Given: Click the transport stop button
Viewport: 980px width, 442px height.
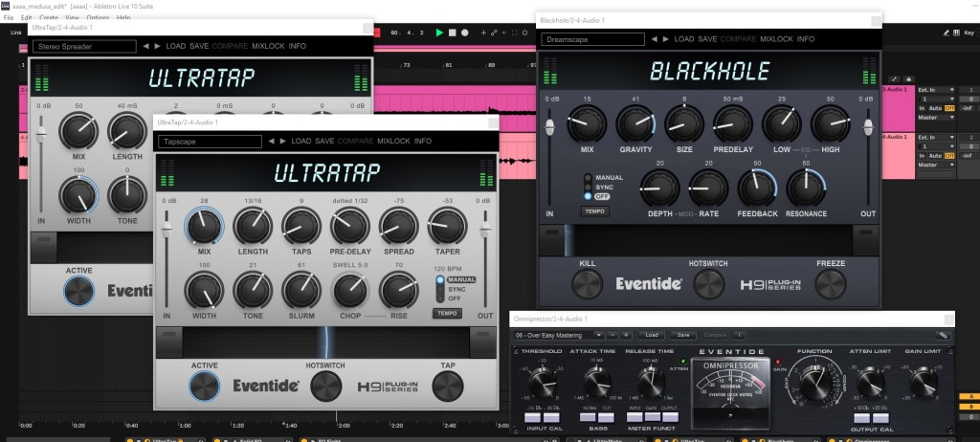Looking at the screenshot, I should (x=453, y=33).
